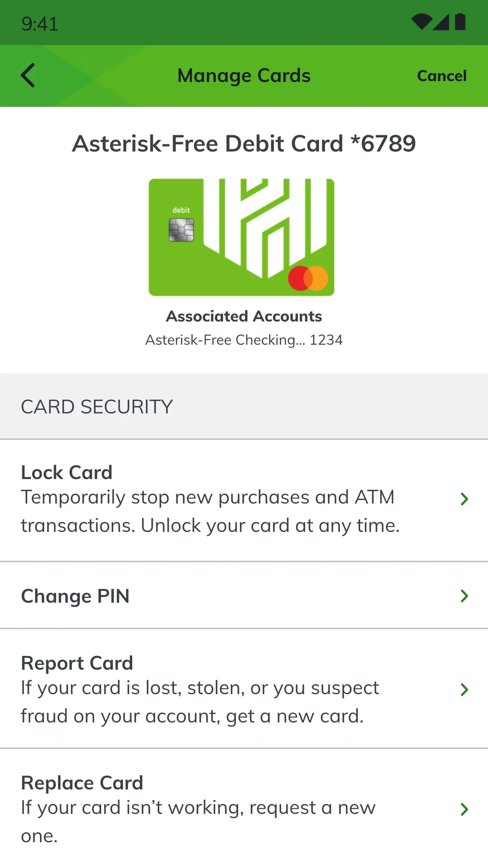
Task: Tap the Report Card chevron arrow
Action: (464, 689)
